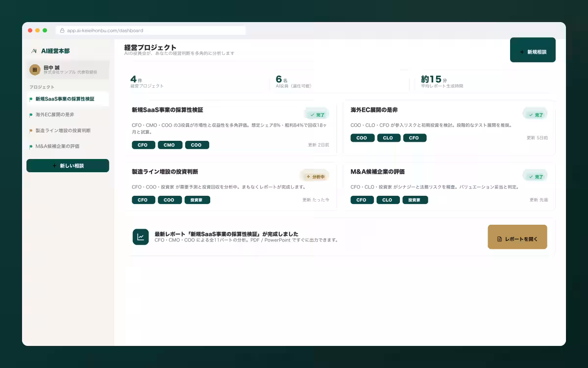Click the CFO tag on 新規SaaS事業 card
Image resolution: width=588 pixels, height=368 pixels.
(143, 145)
